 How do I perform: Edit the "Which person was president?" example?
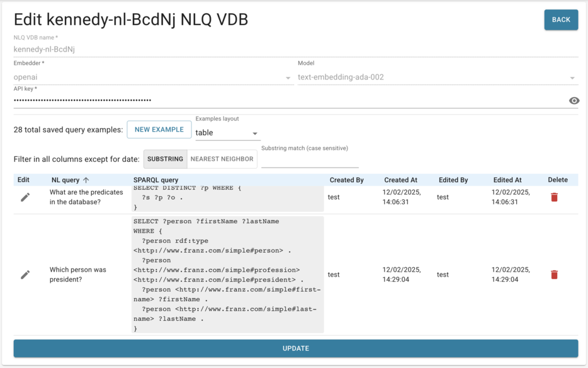click(25, 274)
